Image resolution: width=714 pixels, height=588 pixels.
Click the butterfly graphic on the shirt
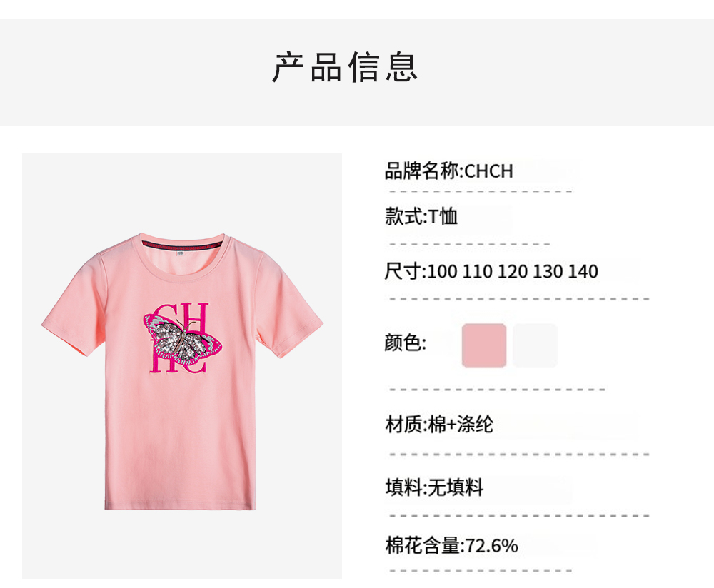182,339
